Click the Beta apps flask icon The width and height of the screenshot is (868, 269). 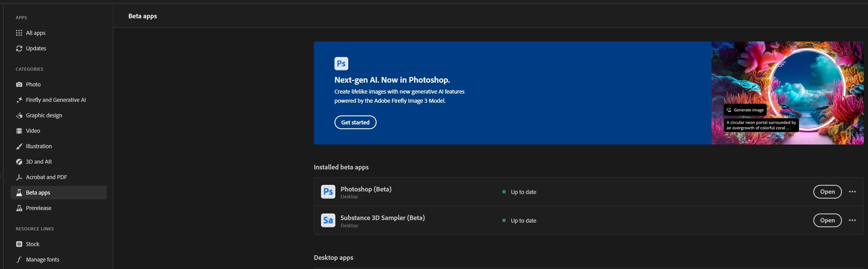[x=19, y=193]
